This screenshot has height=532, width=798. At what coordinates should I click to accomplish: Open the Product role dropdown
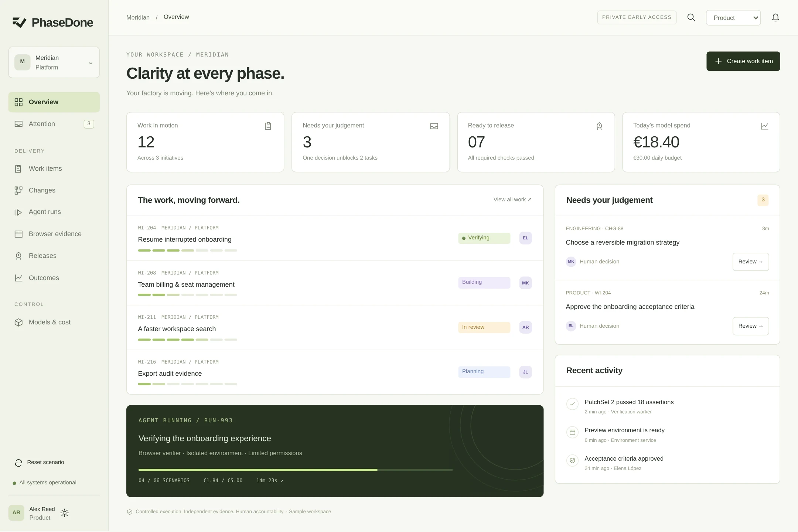point(733,18)
